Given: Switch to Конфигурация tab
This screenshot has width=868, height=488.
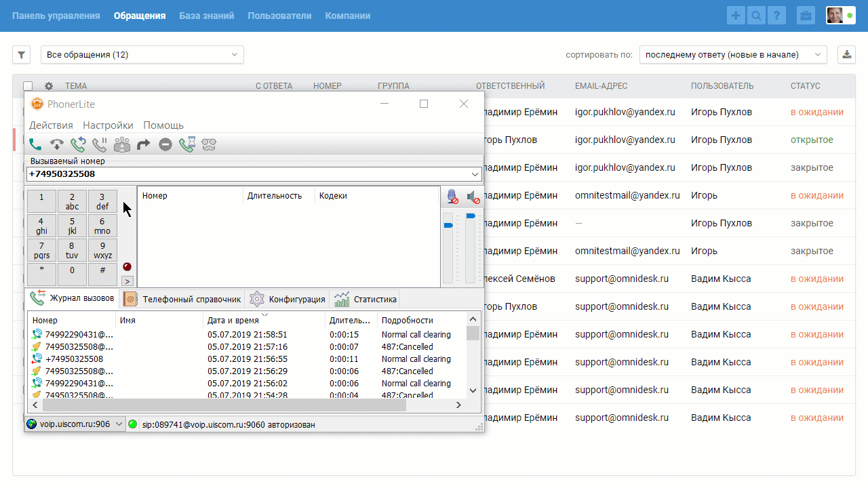Looking at the screenshot, I should [288, 299].
